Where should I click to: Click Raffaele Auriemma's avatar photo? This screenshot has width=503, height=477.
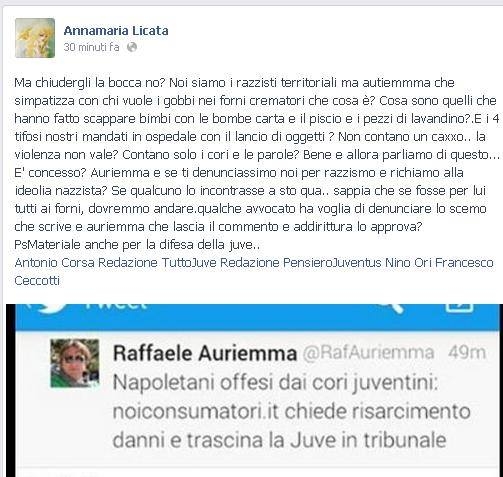click(x=75, y=363)
